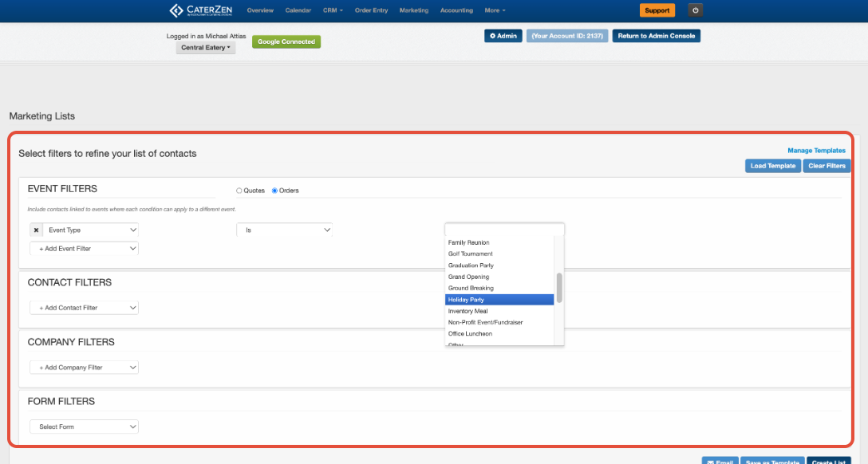Open the Event Type dropdown
Screen dimensions: 868x464
[91, 230]
